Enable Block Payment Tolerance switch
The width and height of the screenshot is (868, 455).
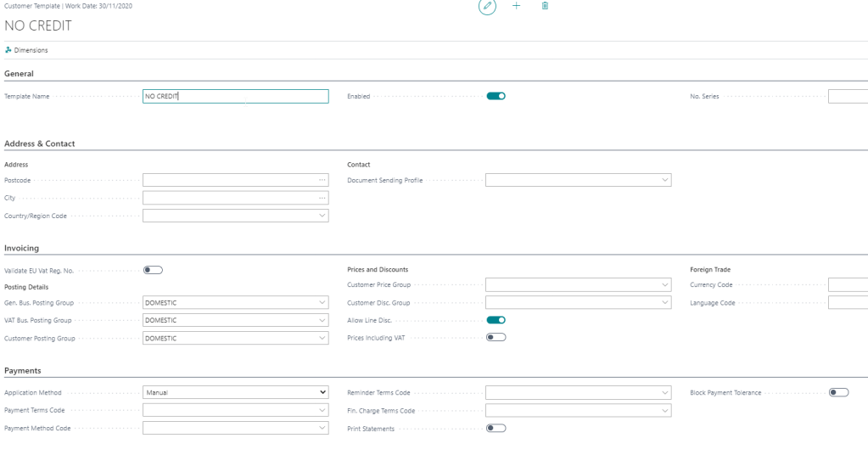click(x=838, y=392)
